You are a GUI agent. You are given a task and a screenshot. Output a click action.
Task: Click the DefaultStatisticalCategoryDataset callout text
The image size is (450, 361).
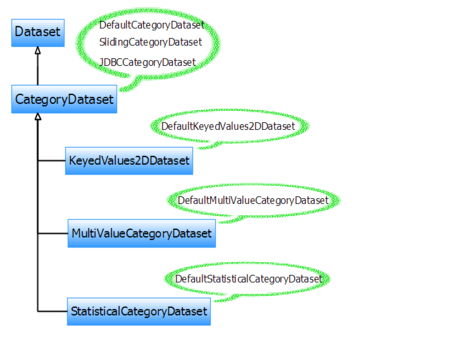249,279
